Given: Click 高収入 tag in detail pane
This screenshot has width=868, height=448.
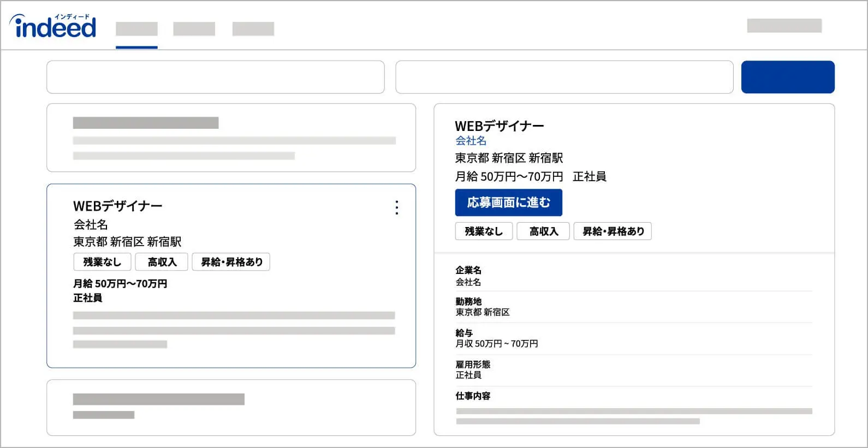Looking at the screenshot, I should 544,231.
